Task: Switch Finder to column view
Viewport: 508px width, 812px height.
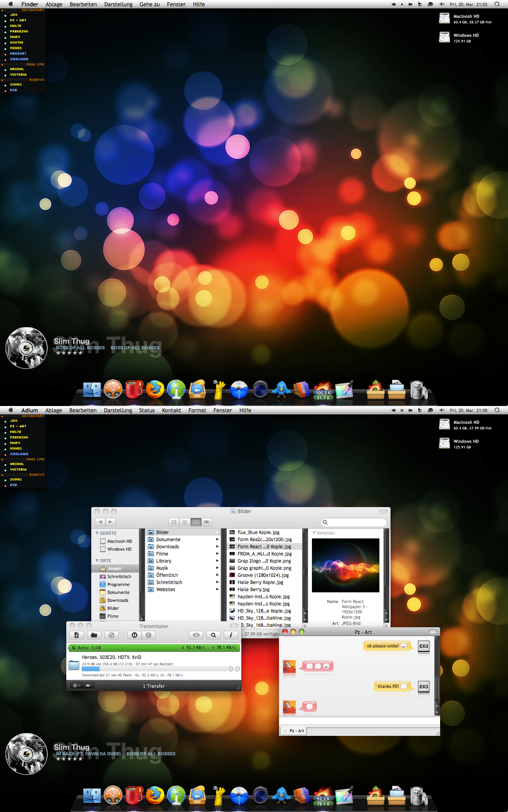Action: coord(196,522)
